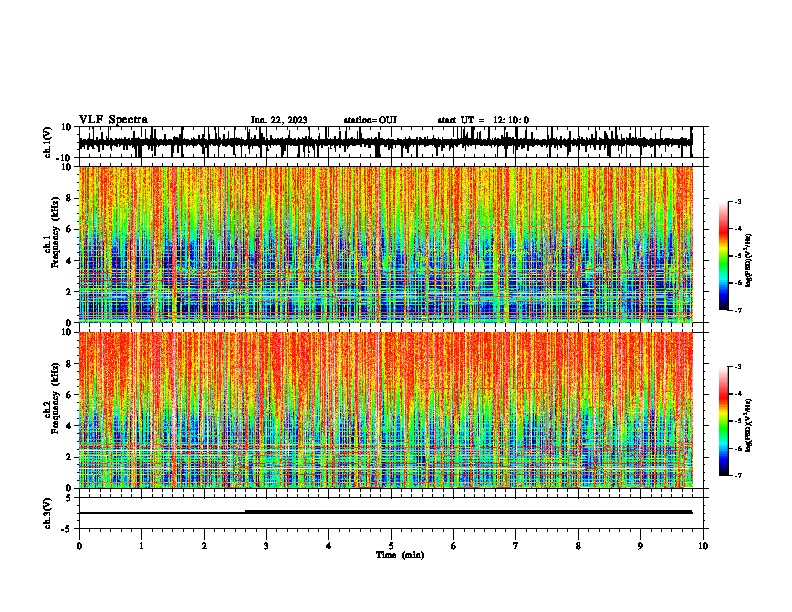Click the 'VLF Spectra' title text

point(113,120)
